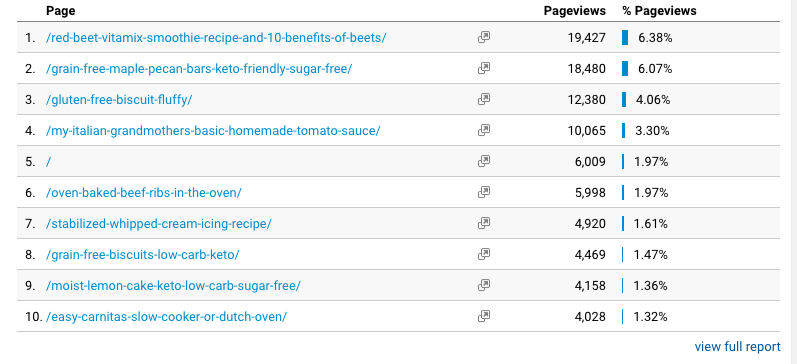The image size is (797, 364).
Task: Click popup icon beside tomato-sauce page
Action: [484, 130]
